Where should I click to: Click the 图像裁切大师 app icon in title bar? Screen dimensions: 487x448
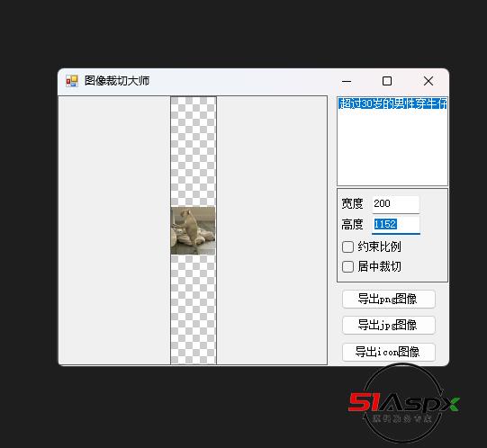pos(72,81)
